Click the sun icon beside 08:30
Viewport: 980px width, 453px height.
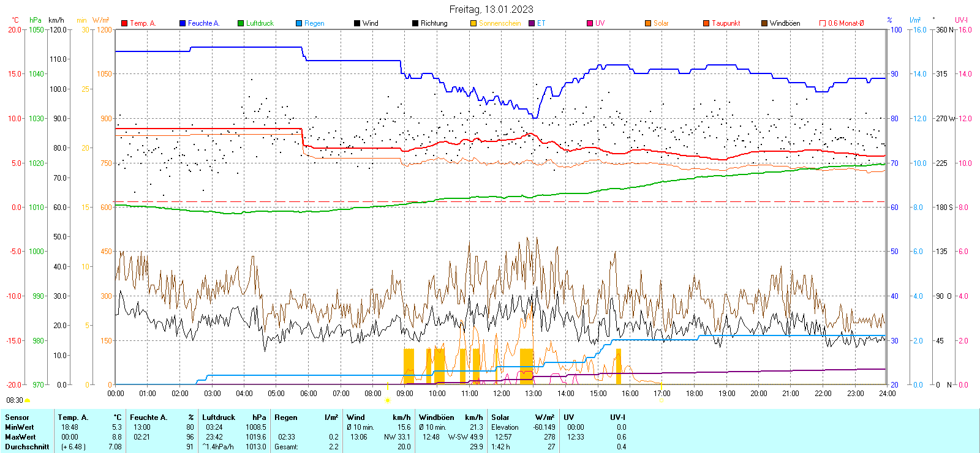pyautogui.click(x=28, y=400)
